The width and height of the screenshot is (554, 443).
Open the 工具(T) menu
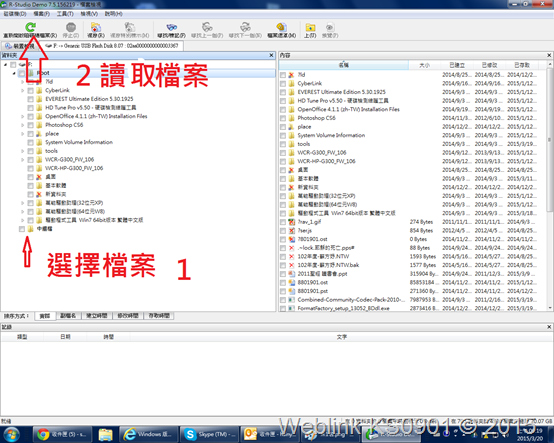coord(65,14)
